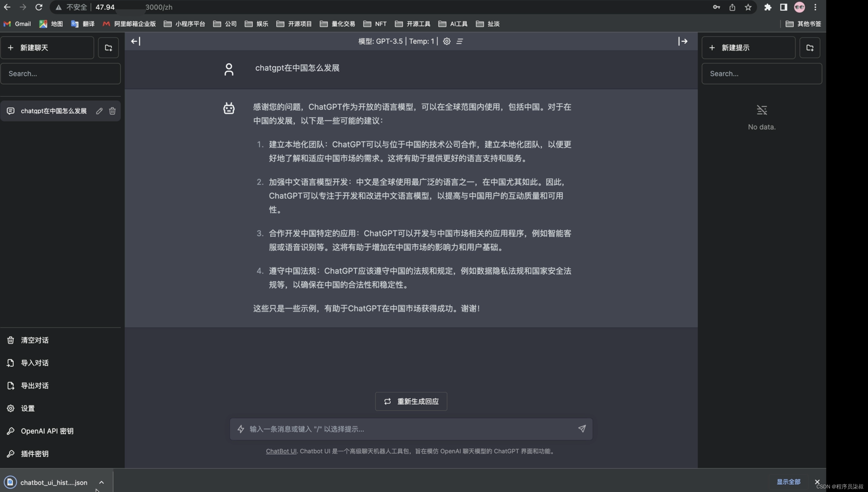The width and height of the screenshot is (868, 492).
Task: Go back with the browser back arrow
Action: tap(7, 7)
